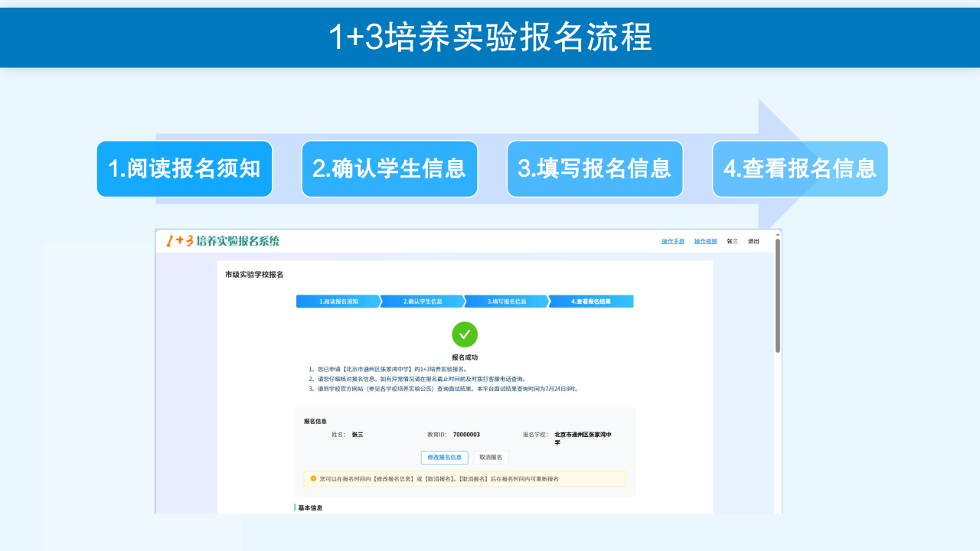Screen dimensions: 980x551
Task: Click the page vertical scrollbar thumb
Action: tap(778, 295)
